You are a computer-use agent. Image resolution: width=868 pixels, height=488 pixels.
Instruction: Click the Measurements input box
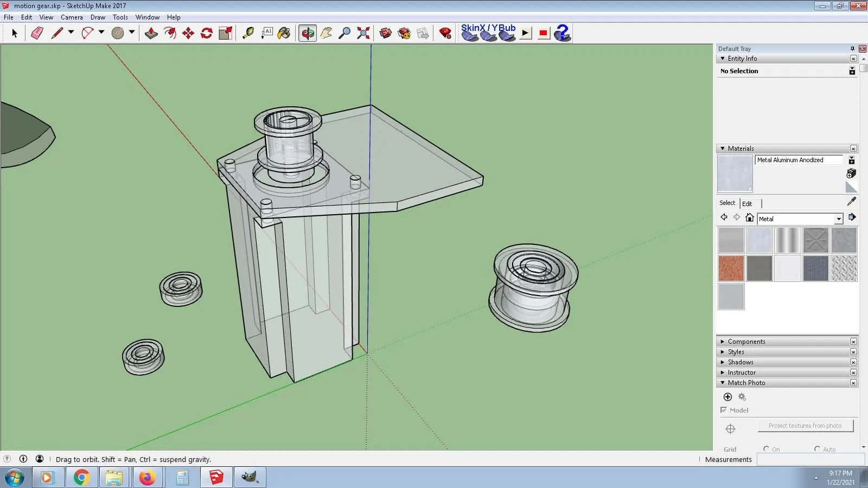click(x=810, y=459)
